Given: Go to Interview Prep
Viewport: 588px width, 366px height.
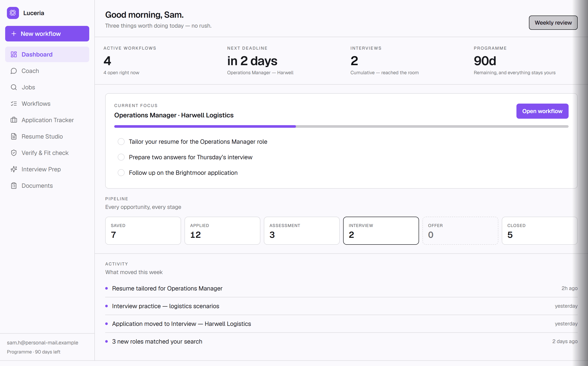Looking at the screenshot, I should click(47, 169).
